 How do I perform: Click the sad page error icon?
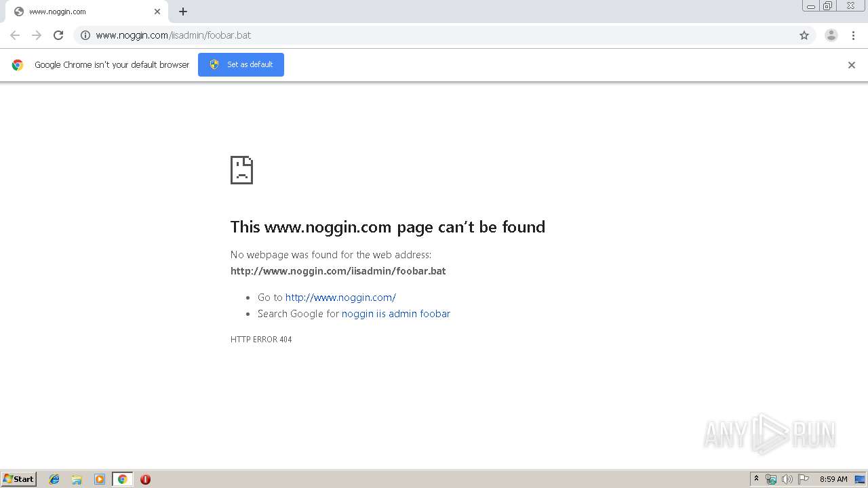coord(241,170)
